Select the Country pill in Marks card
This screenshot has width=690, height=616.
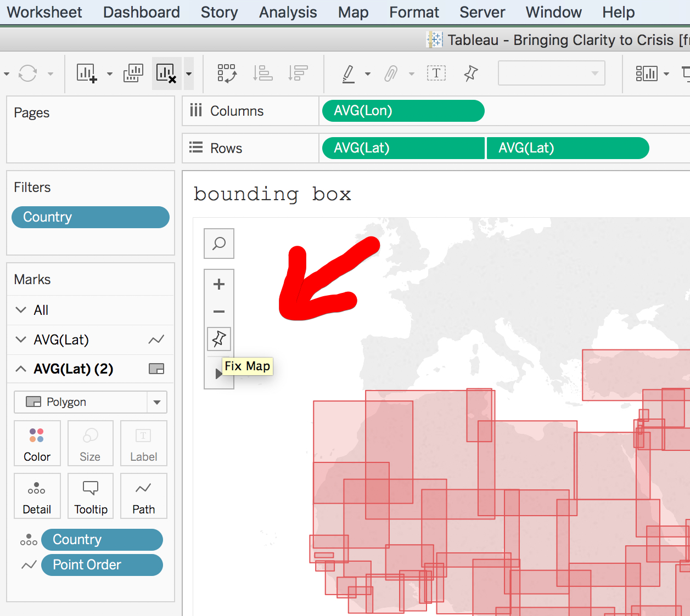(102, 540)
